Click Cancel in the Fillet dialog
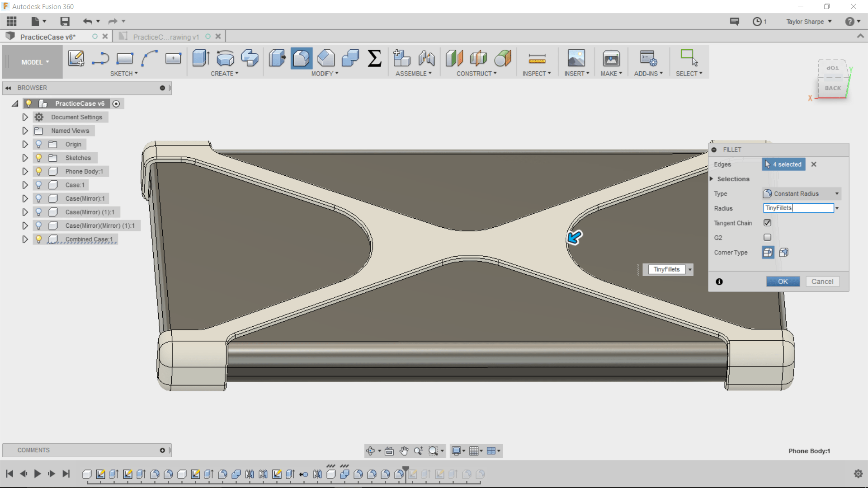868x488 pixels. click(x=822, y=281)
